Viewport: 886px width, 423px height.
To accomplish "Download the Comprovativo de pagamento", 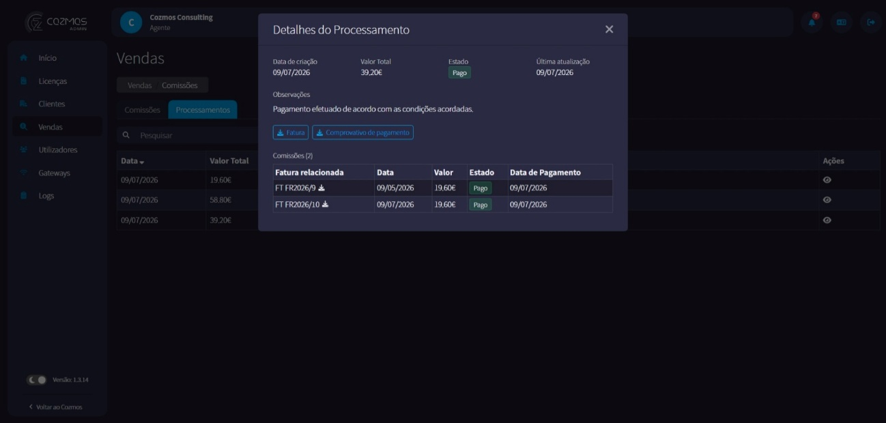I will click(363, 132).
